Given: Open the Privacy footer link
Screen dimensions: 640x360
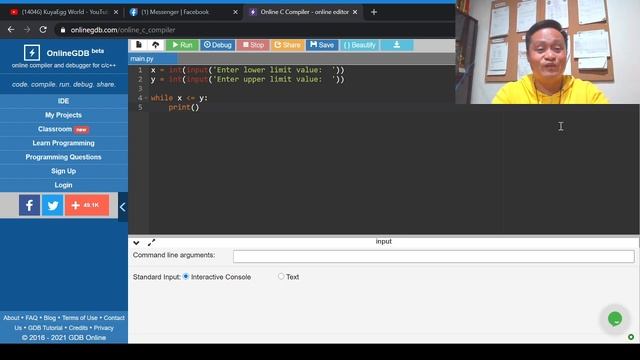Looking at the screenshot, I should tap(104, 328).
